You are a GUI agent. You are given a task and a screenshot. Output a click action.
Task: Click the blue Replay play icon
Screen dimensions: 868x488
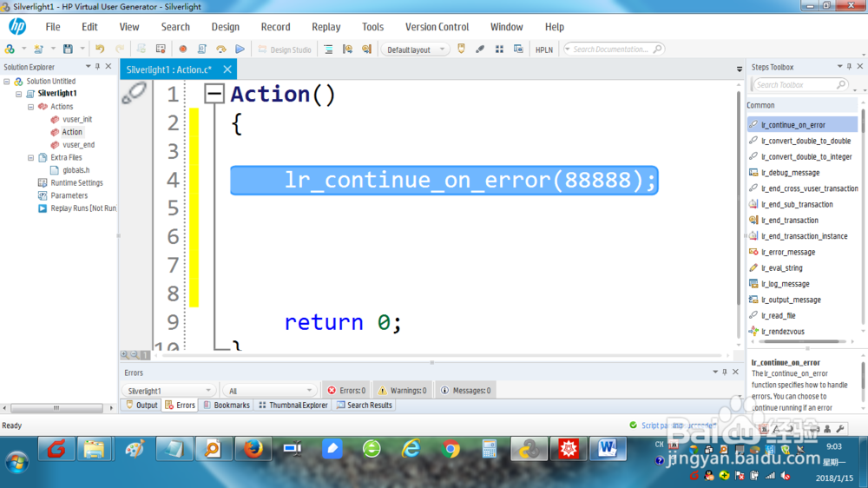coord(240,49)
